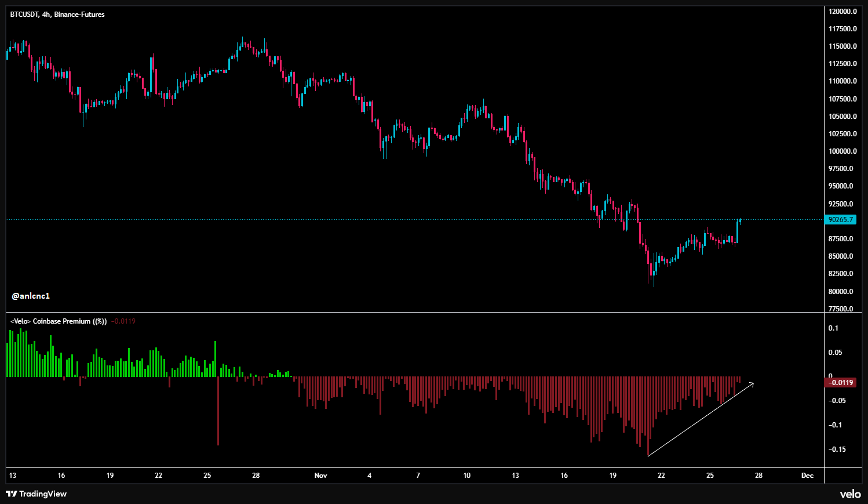Click the red -0.0119 axis value tag
The height and width of the screenshot is (504, 868).
tap(840, 382)
